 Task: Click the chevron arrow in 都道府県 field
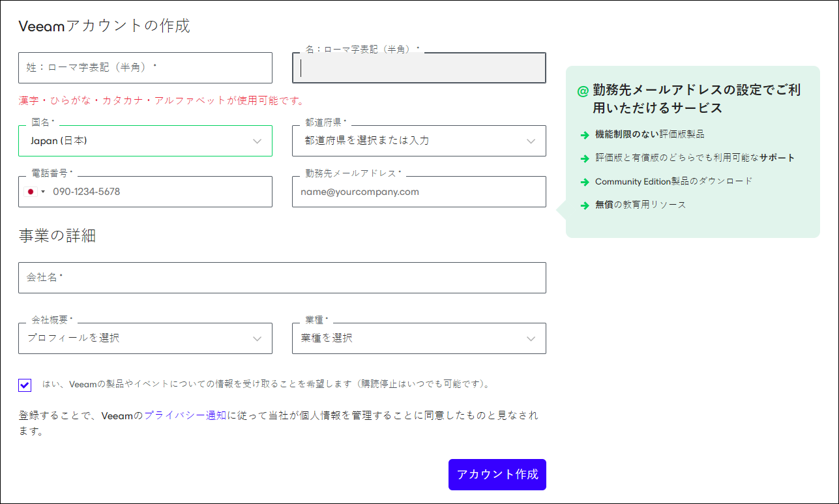(x=531, y=141)
